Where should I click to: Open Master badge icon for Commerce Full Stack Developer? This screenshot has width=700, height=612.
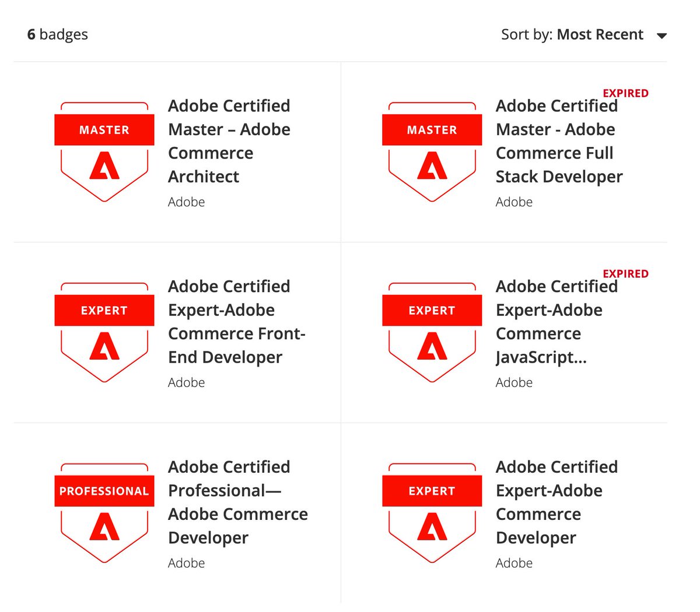(432, 152)
